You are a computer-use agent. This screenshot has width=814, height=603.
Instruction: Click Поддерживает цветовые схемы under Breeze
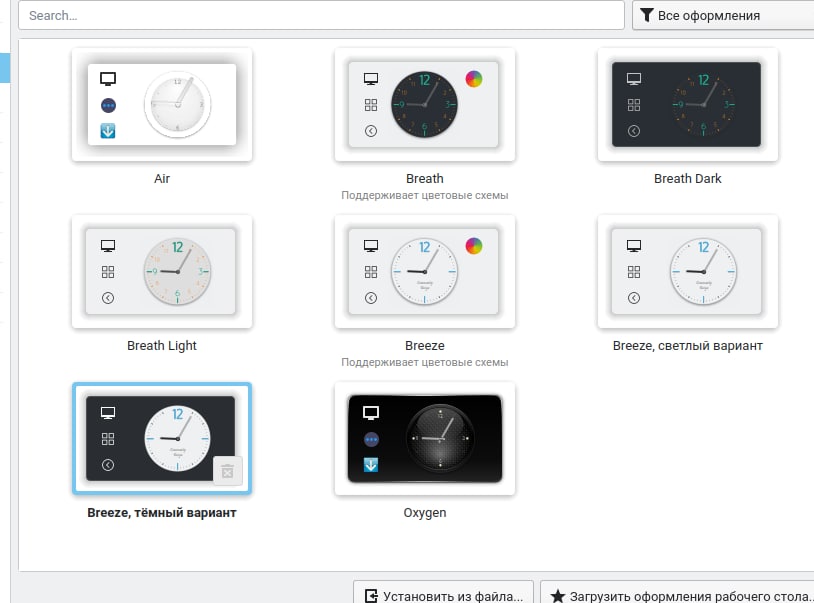425,363
